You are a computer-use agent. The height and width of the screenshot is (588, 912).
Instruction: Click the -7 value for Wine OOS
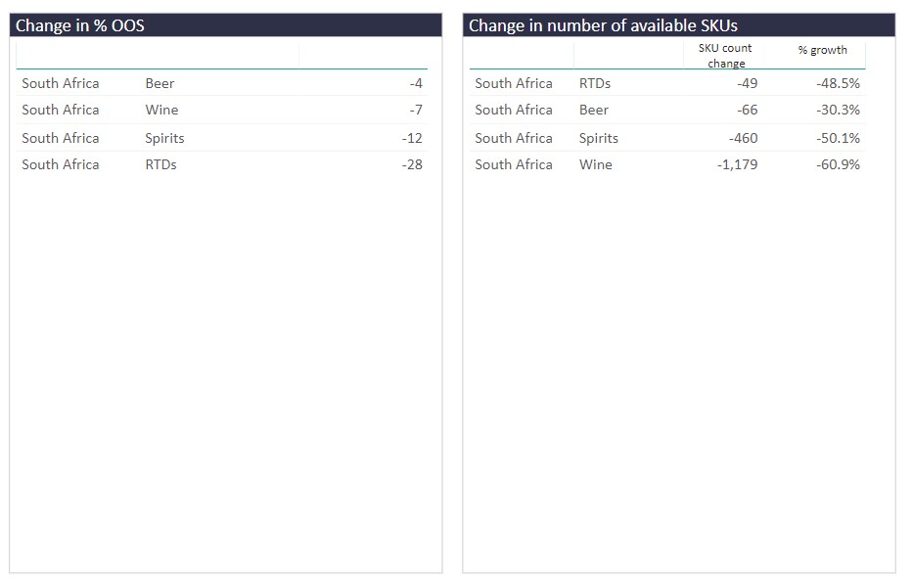(x=416, y=110)
